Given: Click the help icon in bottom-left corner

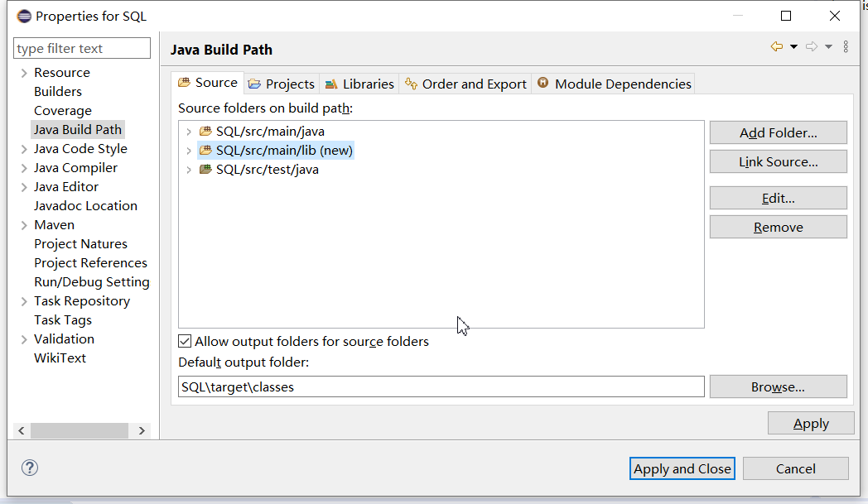Looking at the screenshot, I should (30, 468).
